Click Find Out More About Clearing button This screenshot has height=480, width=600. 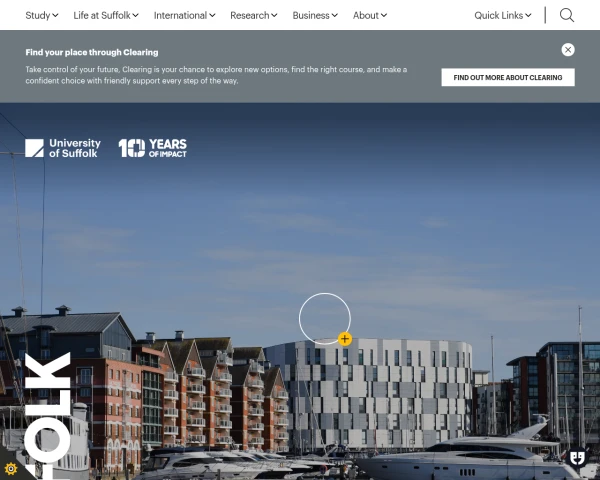point(508,77)
